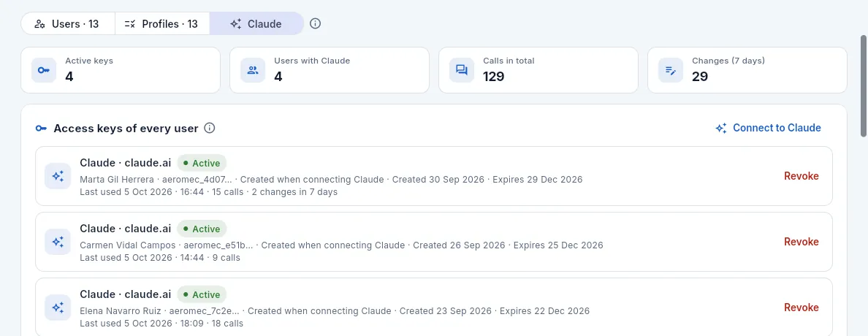Click the sparkle icon in Marta Gil Herrera's row
The image size is (868, 336).
[x=58, y=176]
